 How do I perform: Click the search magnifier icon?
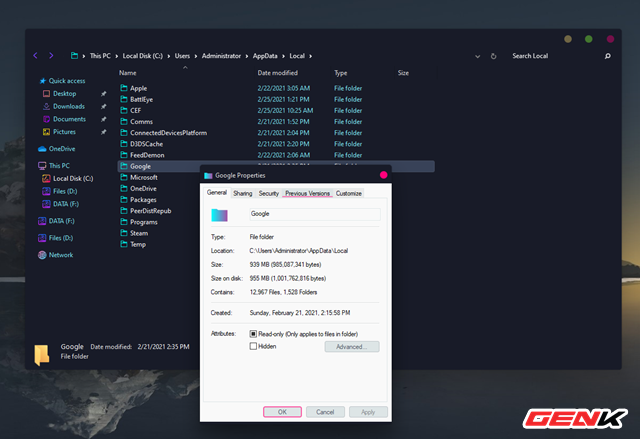click(x=607, y=56)
